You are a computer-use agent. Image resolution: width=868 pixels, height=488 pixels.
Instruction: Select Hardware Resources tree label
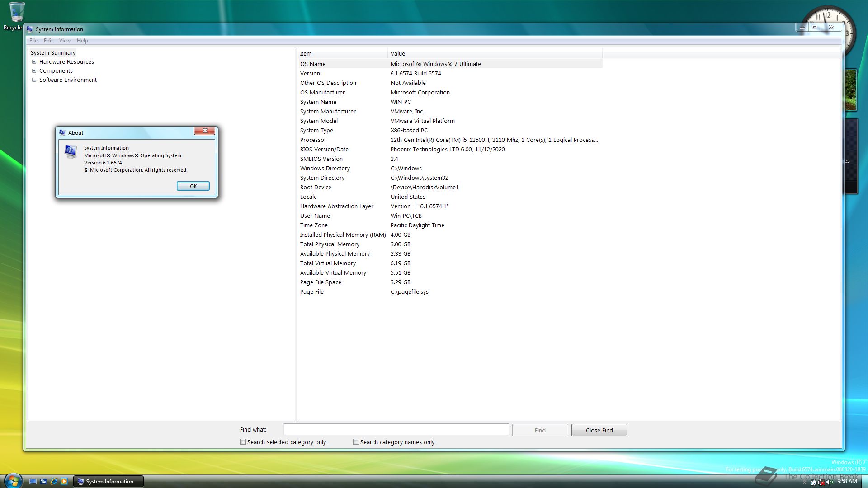[x=66, y=62]
